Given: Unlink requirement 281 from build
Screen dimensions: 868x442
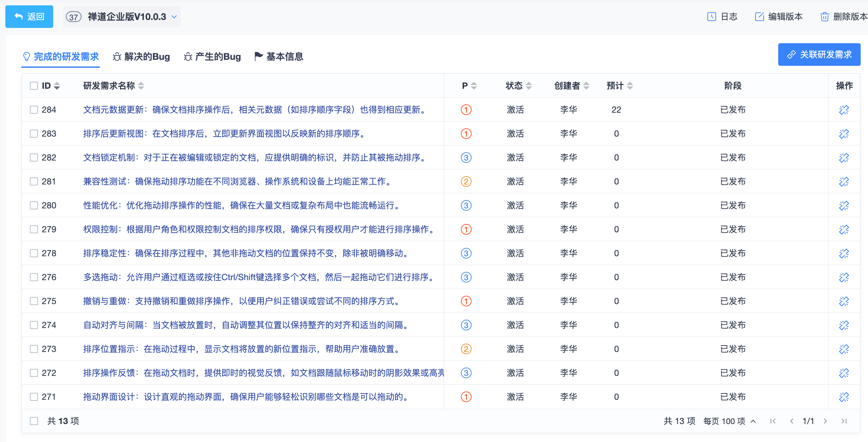Looking at the screenshot, I should click(x=843, y=181).
